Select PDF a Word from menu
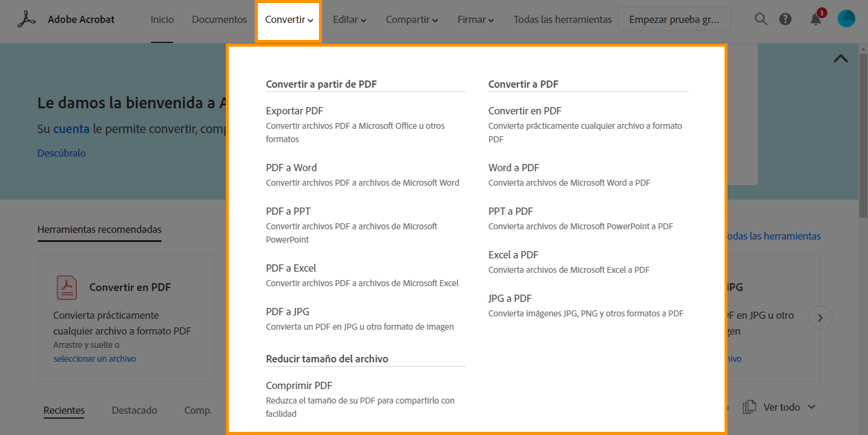Screen dimensions: 868x435 (291, 168)
